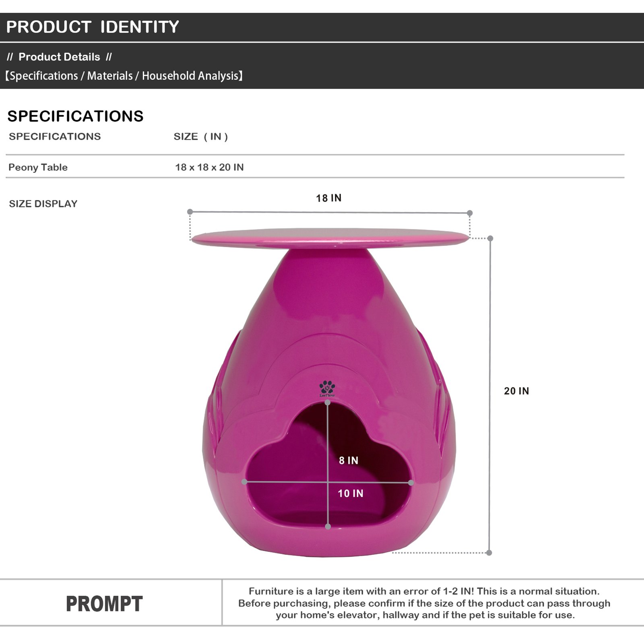Image resolution: width=644 pixels, height=644 pixels.
Task: Click the PRODUCT IDENTITY header
Action: pyautogui.click(x=93, y=27)
